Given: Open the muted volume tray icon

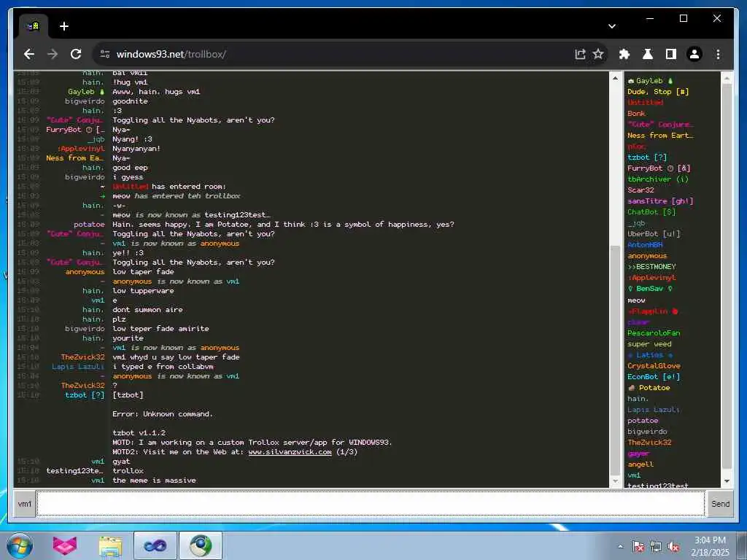Looking at the screenshot, I should pos(673,547).
